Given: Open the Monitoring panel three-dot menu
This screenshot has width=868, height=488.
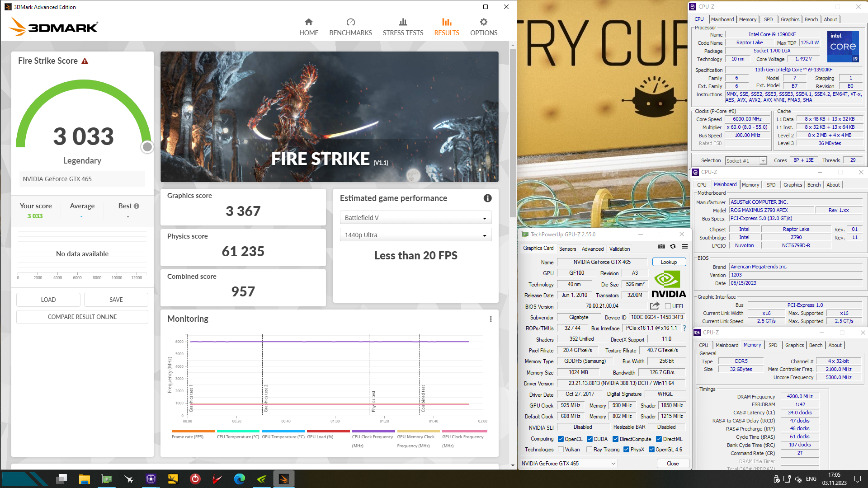Looking at the screenshot, I should coord(491,319).
